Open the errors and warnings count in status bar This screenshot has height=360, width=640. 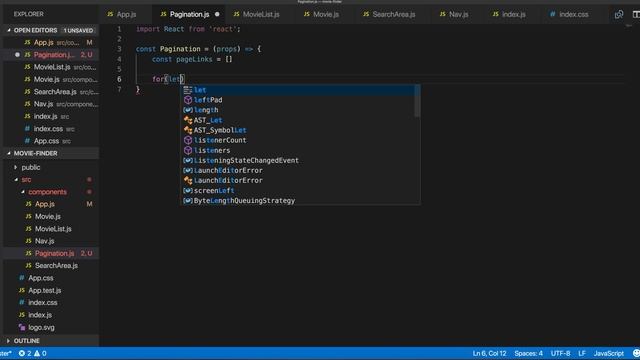click(x=33, y=353)
